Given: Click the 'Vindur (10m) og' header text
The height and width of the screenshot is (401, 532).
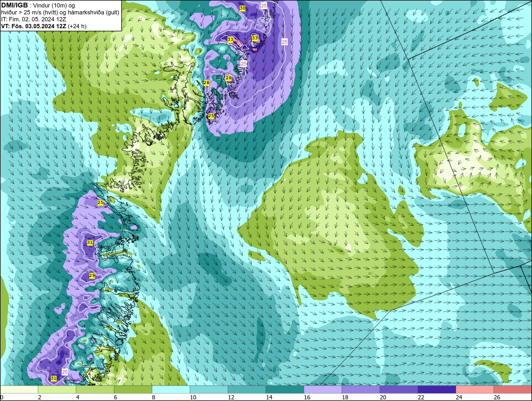Looking at the screenshot, I should [x=54, y=5].
